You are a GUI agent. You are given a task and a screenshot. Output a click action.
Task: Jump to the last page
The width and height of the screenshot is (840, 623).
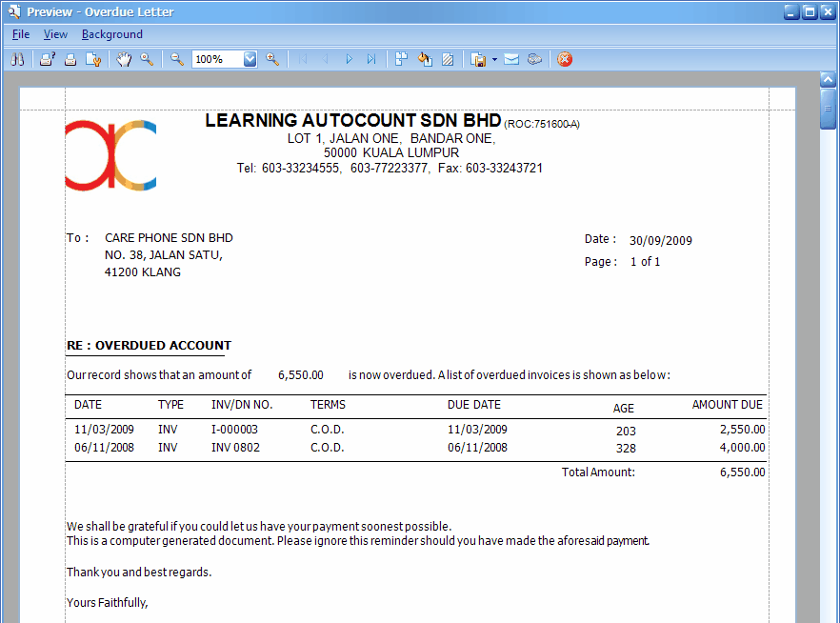[x=371, y=59]
